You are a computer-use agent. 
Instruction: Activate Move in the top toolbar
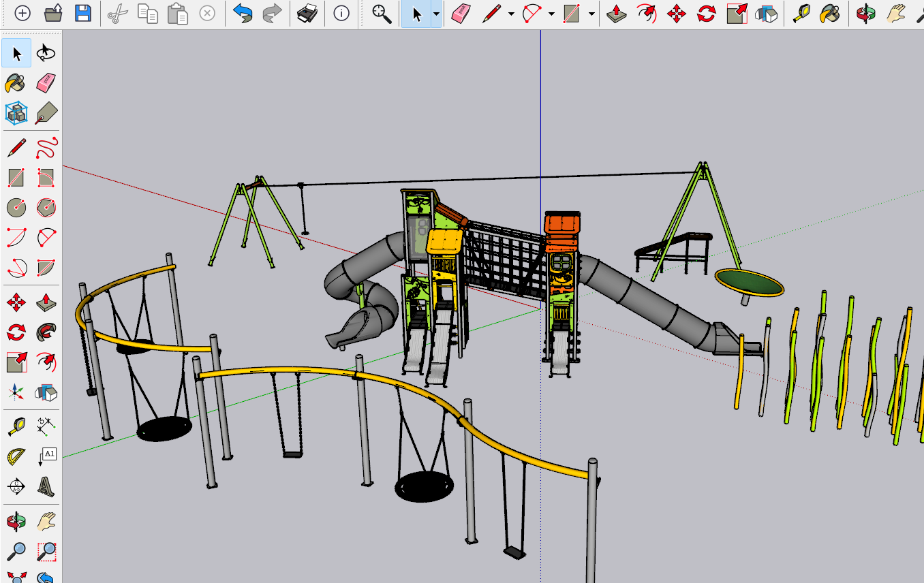(677, 14)
